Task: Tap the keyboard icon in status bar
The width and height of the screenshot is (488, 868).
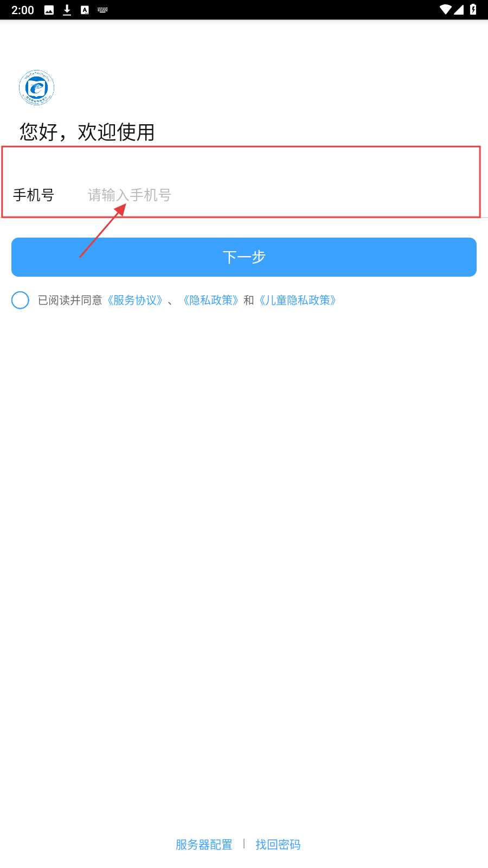Action: point(102,10)
